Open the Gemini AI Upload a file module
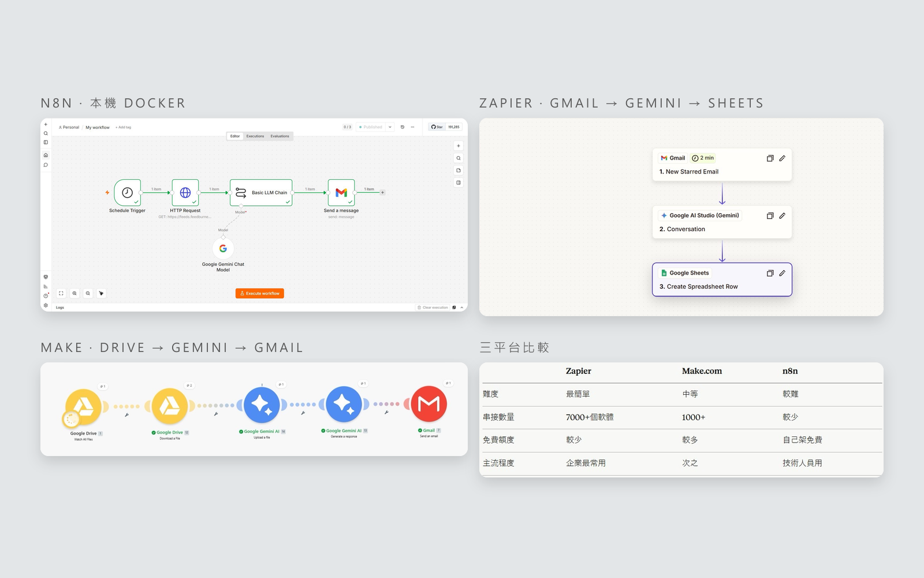The height and width of the screenshot is (578, 924). pos(262,405)
